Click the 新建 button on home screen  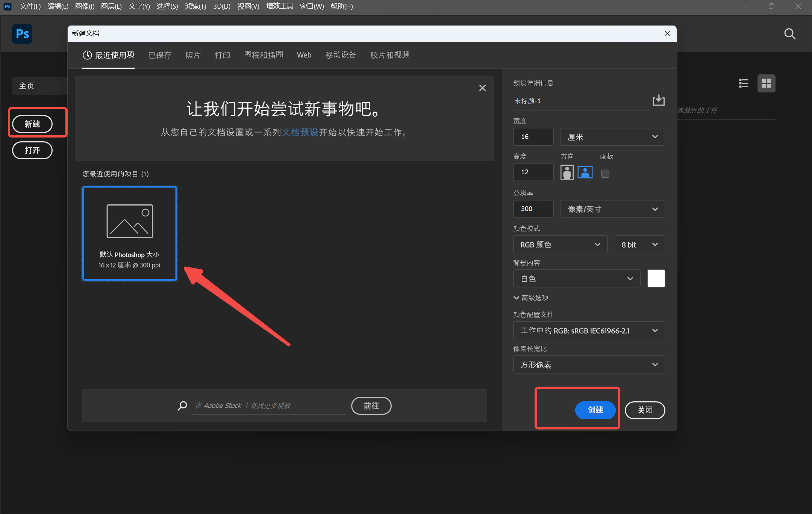(32, 124)
